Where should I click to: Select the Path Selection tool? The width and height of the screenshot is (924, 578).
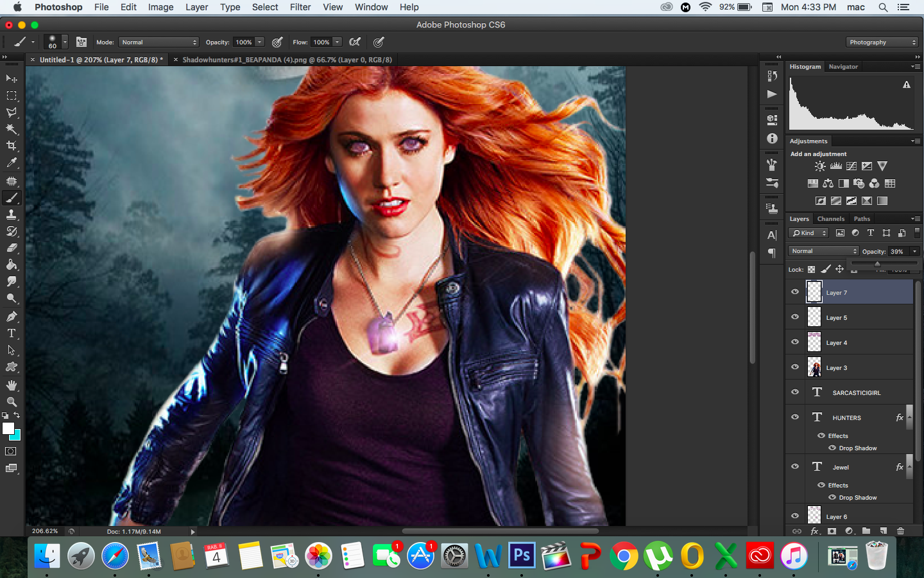[x=12, y=350]
